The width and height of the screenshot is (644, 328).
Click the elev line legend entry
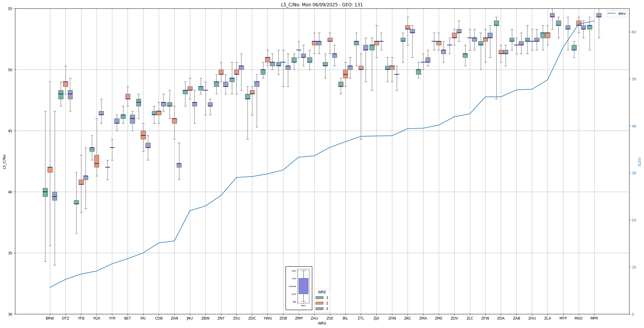coord(617,14)
